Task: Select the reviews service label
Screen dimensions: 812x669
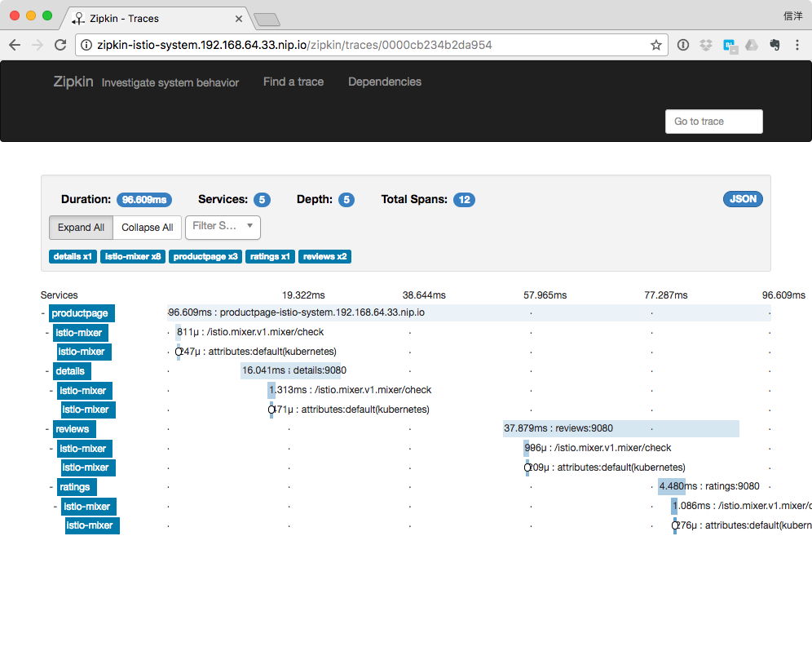Action: pos(74,429)
